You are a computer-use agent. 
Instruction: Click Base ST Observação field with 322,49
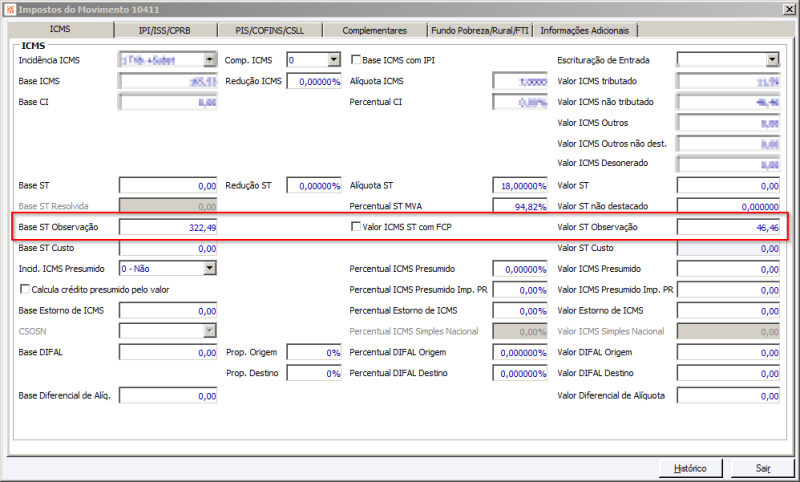click(168, 227)
